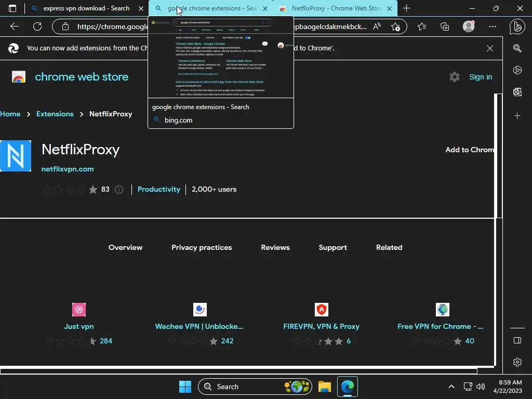Click the 284 ratings count

(x=106, y=341)
